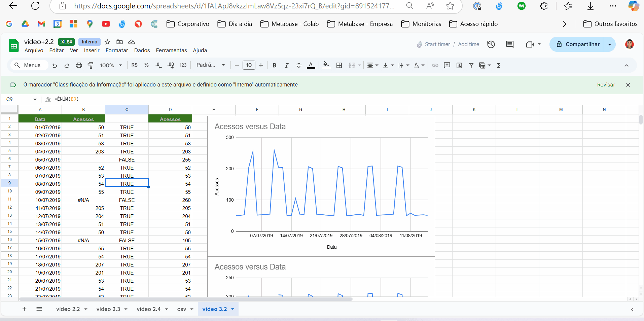Open the Dados menu
This screenshot has width=644, height=321.
click(142, 50)
